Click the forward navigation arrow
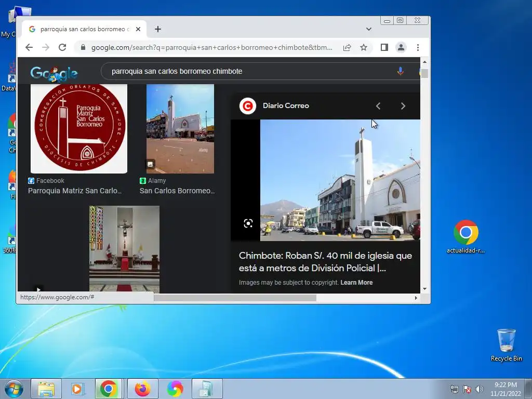This screenshot has width=532, height=399. [x=46, y=47]
